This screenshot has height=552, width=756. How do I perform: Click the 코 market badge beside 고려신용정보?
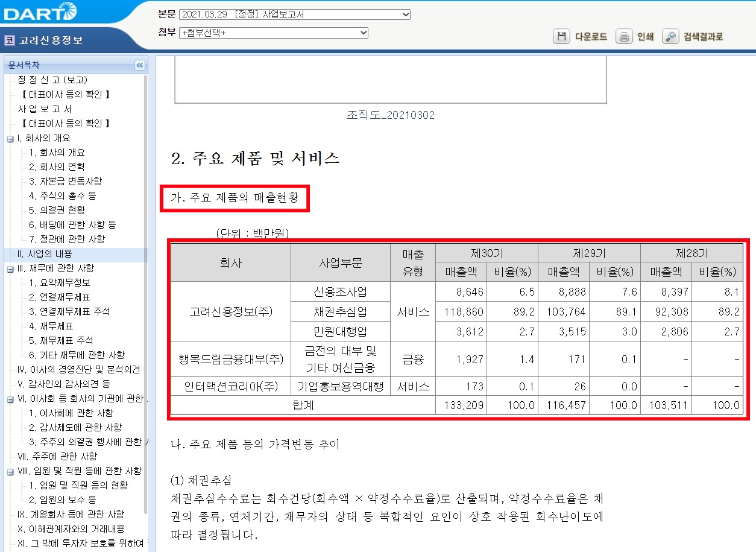9,40
